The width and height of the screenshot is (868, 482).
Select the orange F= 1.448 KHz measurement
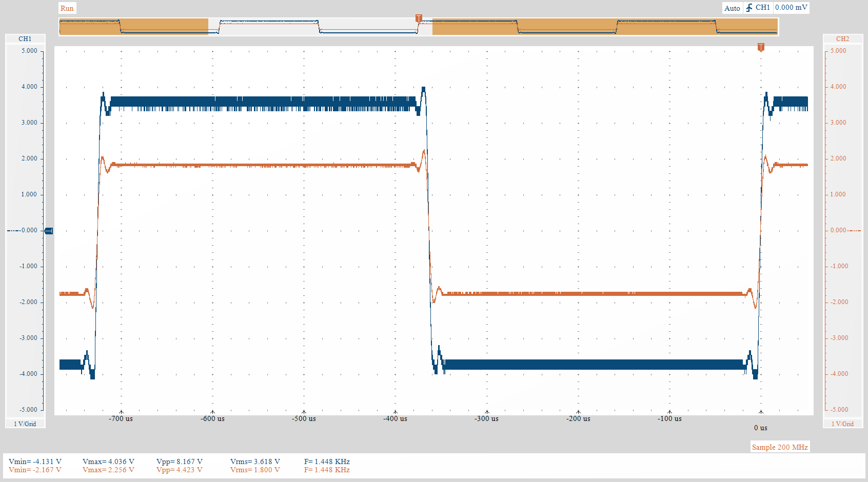327,470
